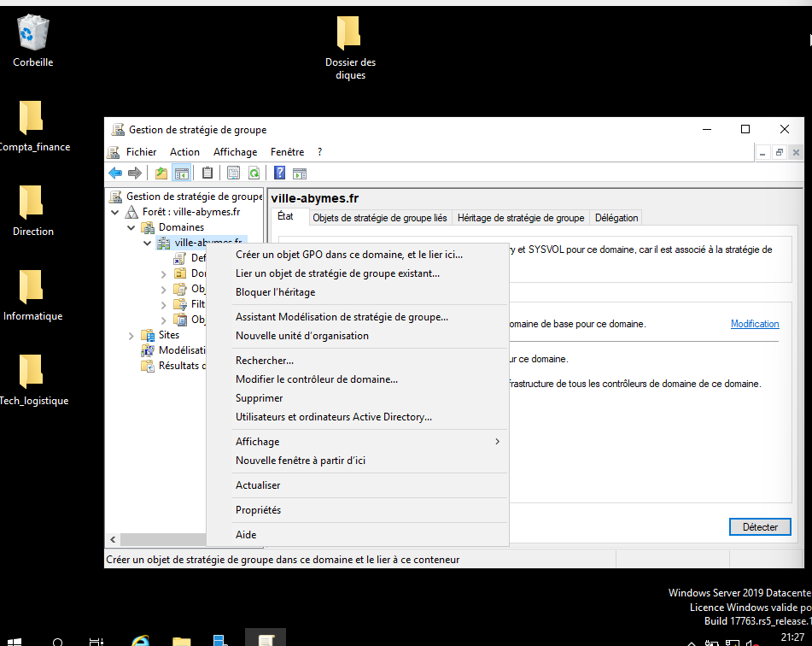Click the Refresh toolbar icon
The height and width of the screenshot is (646, 812).
(x=254, y=173)
